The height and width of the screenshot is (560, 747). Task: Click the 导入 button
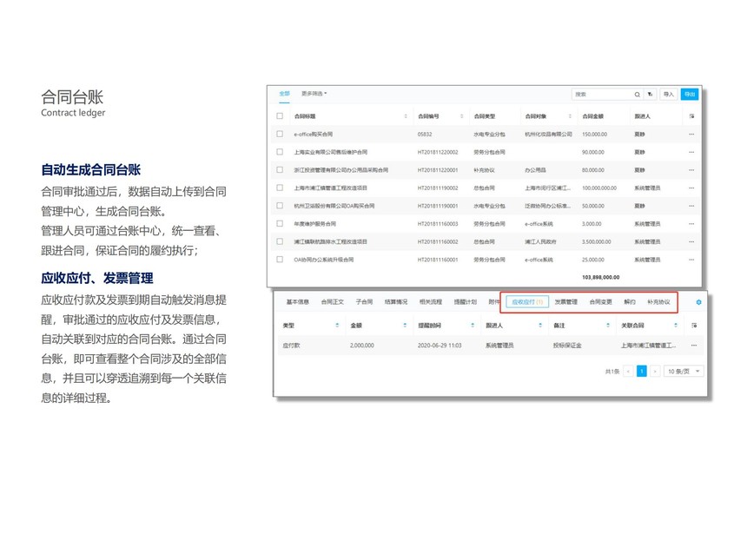click(x=668, y=95)
